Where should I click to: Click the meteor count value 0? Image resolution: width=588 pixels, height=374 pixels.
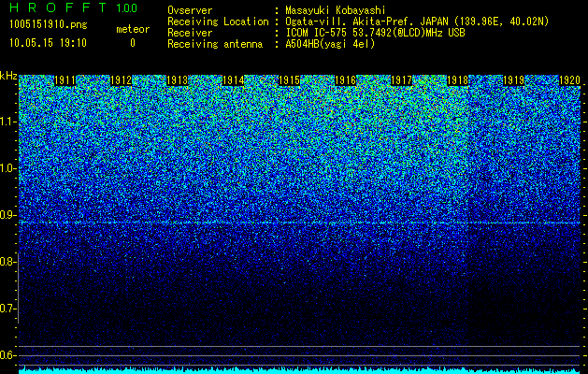tap(133, 43)
